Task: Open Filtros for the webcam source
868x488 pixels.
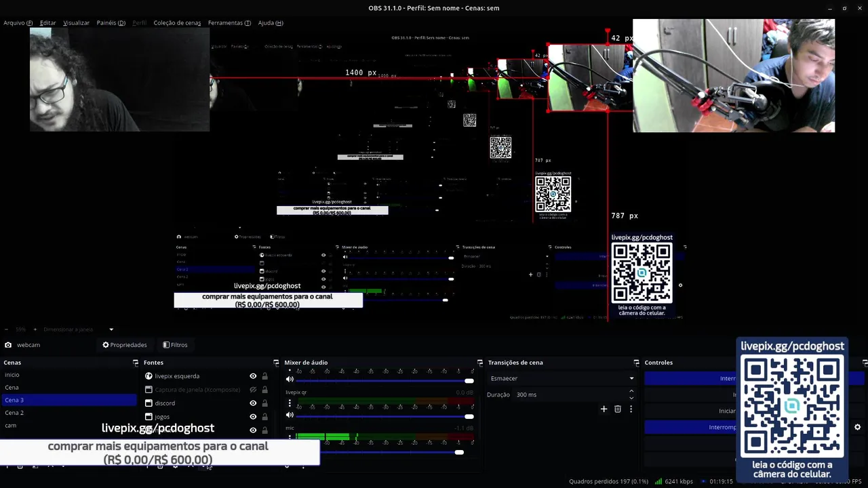Action: click(x=175, y=345)
